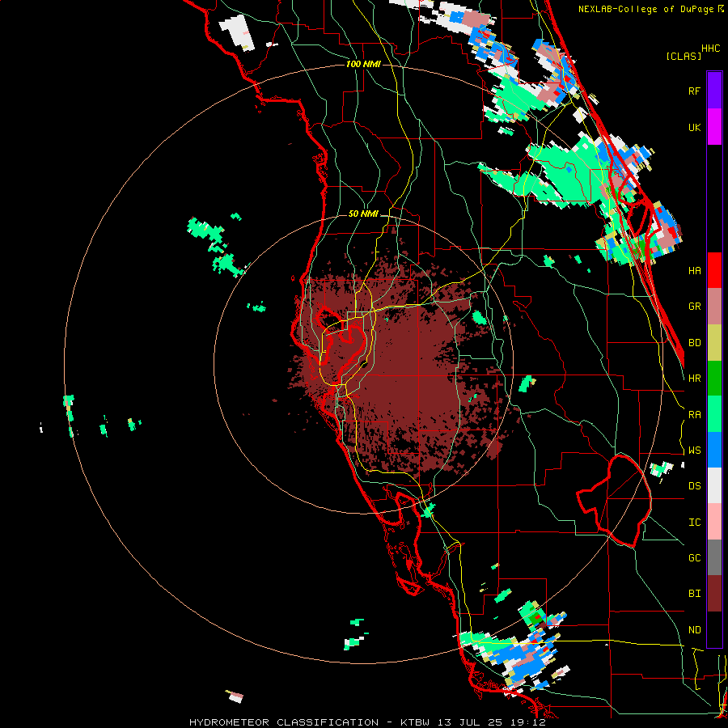Click the IC legend label
The height and width of the screenshot is (728, 728).
point(694,523)
